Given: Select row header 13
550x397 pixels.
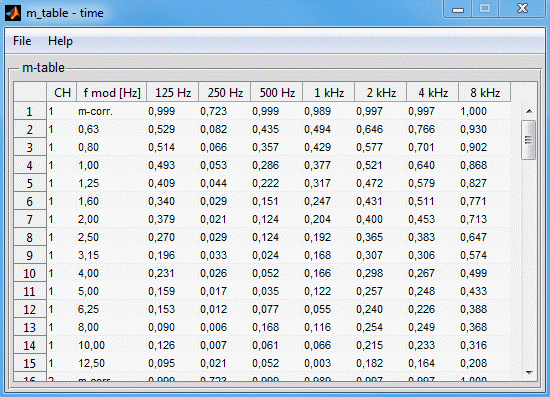Looking at the screenshot, I should coord(30,327).
